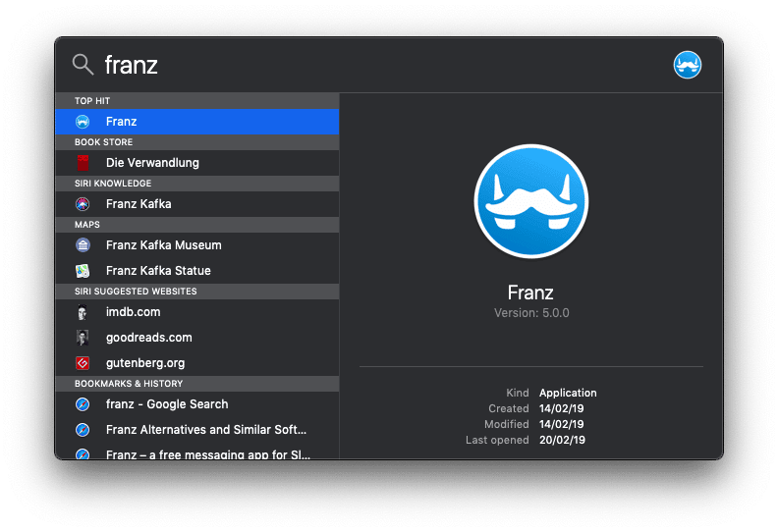Open franz - Google Search bookmark

[x=167, y=404]
